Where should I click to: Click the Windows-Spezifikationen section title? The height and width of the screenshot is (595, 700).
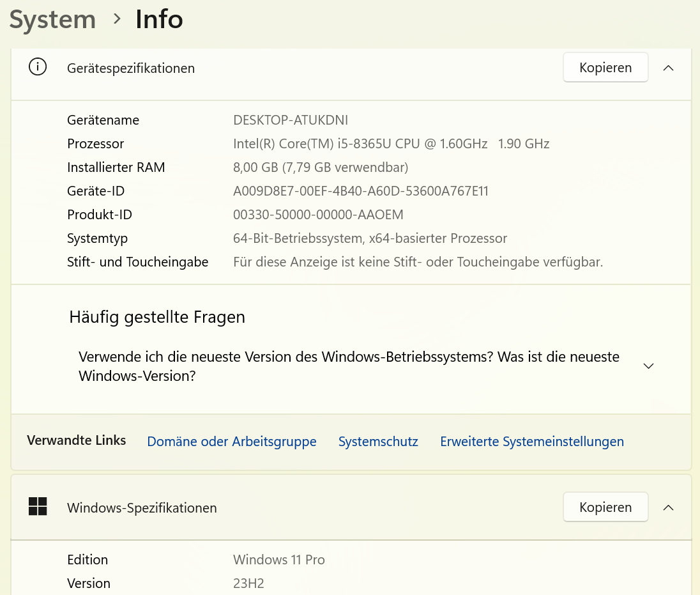click(x=142, y=508)
